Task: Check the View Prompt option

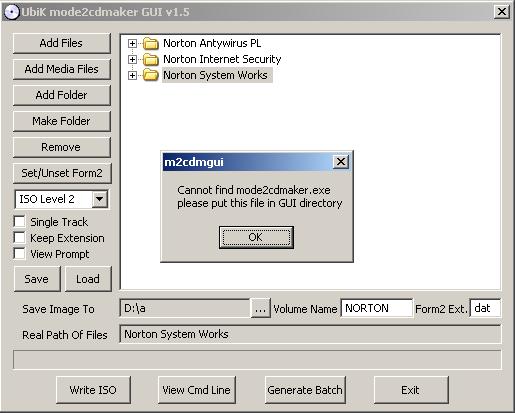Action: [19, 254]
